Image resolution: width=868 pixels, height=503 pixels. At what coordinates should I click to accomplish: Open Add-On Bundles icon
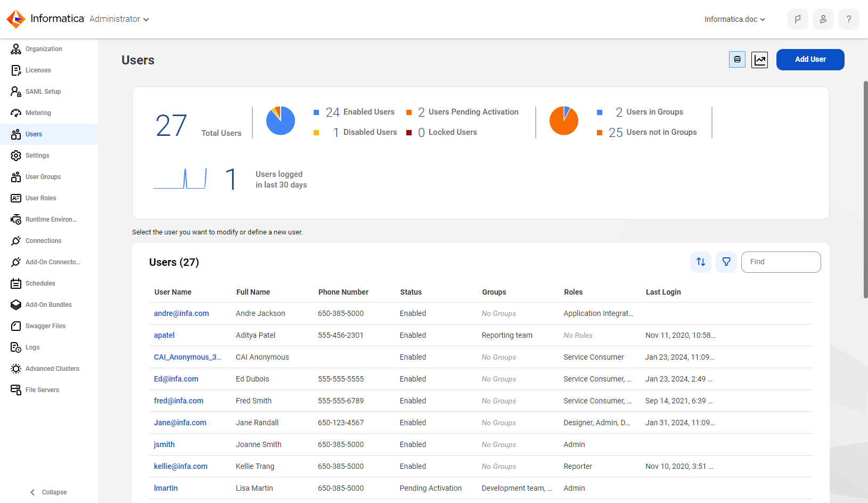click(x=16, y=305)
